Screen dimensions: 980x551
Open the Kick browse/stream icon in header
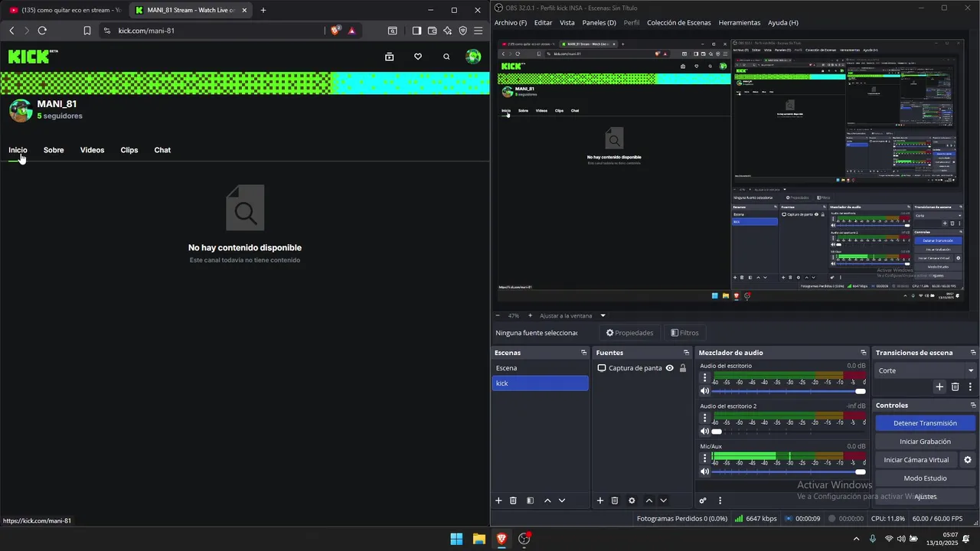point(389,57)
